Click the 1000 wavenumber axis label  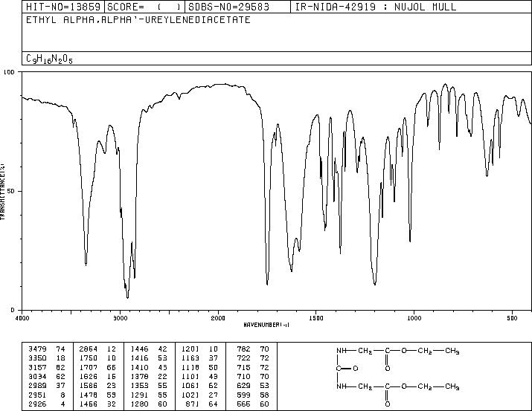(x=413, y=317)
